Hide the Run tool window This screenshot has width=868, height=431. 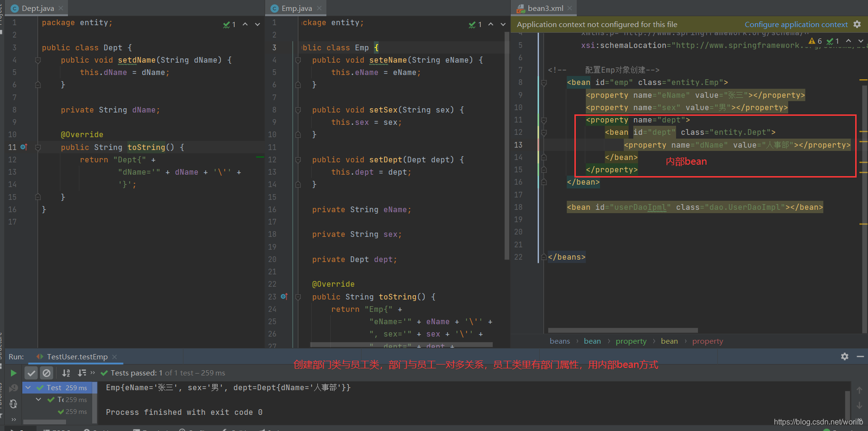click(860, 356)
